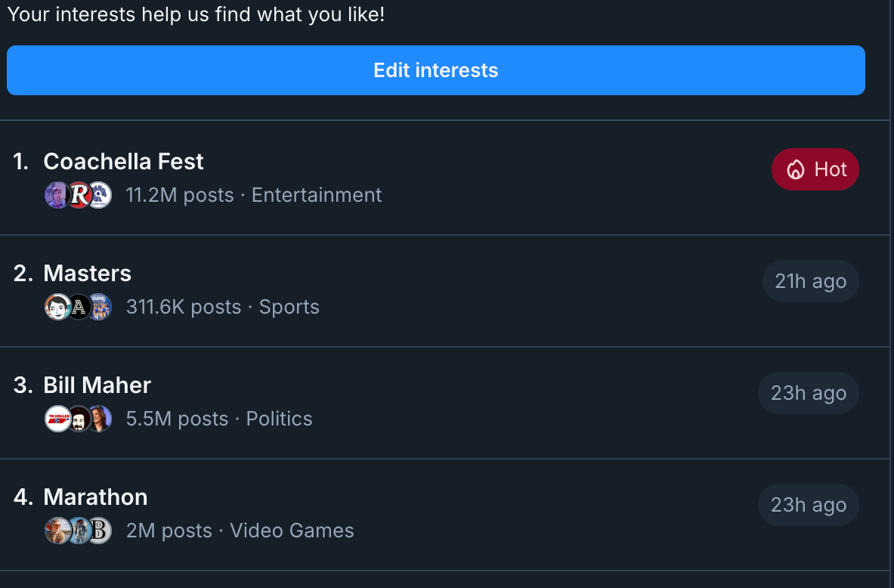
Task: Click the glasses man avatar under Marathon
Action: click(57, 531)
